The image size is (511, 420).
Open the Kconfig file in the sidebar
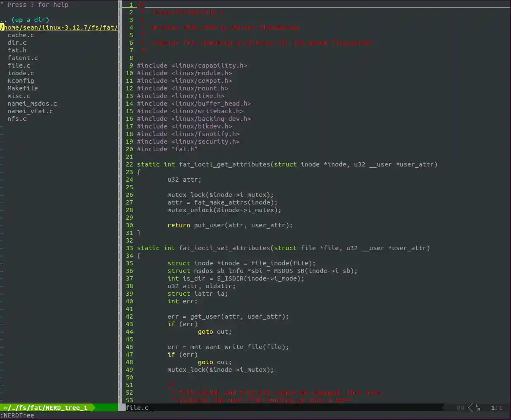click(x=21, y=81)
